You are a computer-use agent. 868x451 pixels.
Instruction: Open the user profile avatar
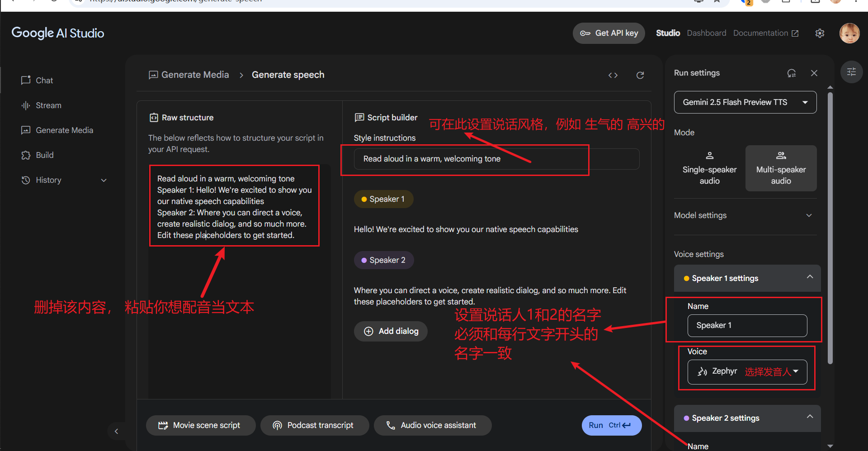849,33
